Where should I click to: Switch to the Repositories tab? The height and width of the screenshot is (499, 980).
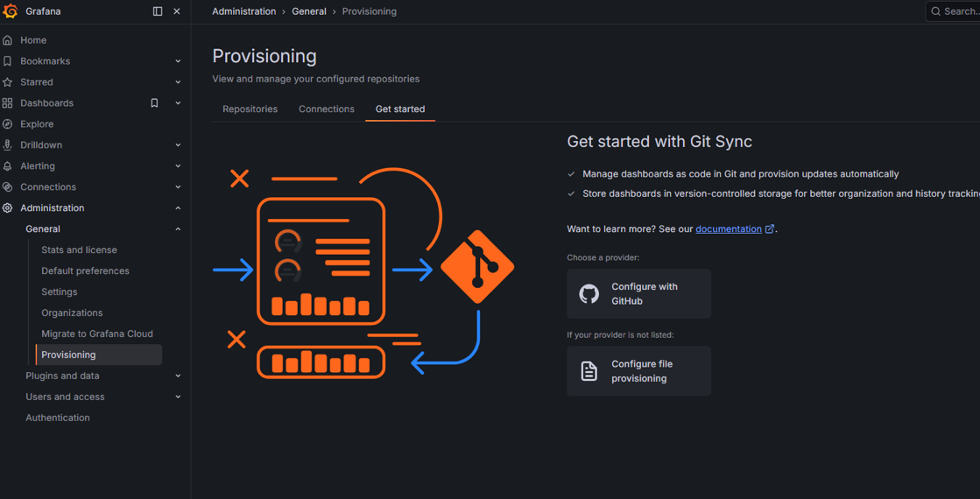tap(250, 109)
